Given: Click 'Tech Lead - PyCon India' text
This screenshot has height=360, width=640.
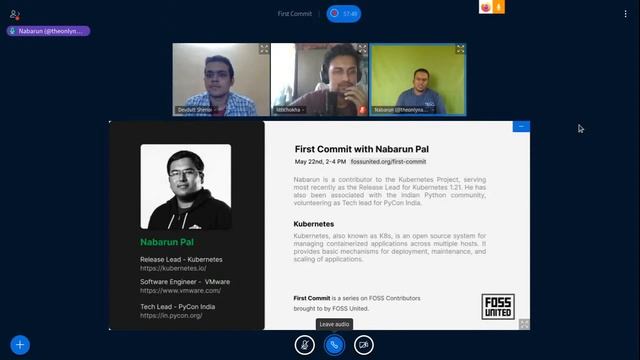Looking at the screenshot, I should click(x=178, y=307).
